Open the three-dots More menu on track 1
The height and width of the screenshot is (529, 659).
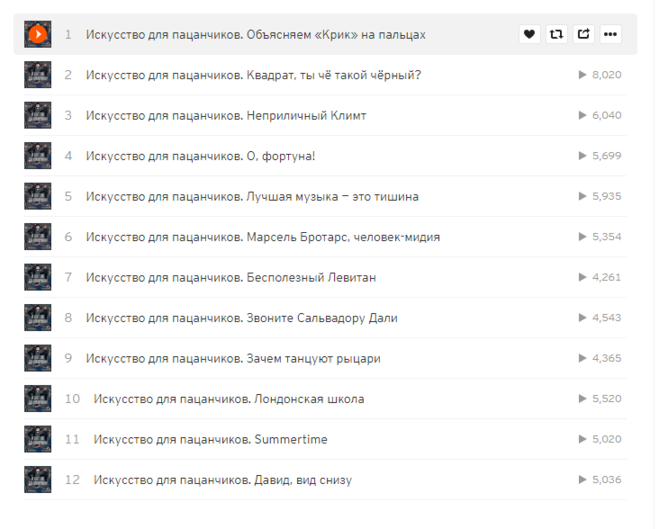(610, 34)
